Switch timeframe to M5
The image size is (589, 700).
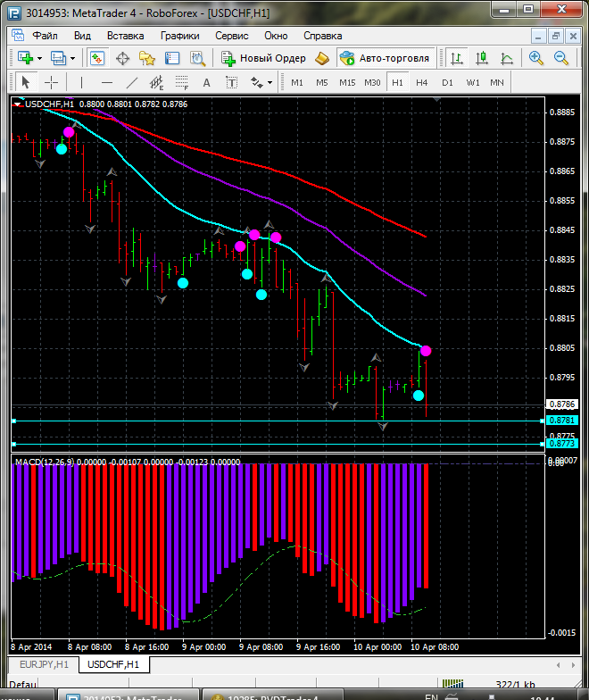321,82
